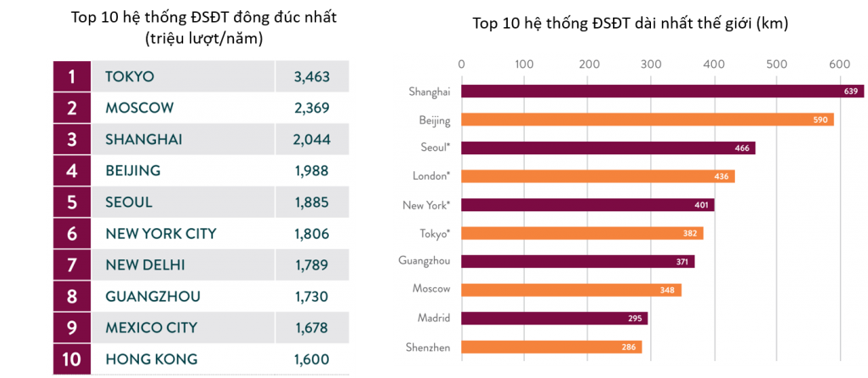Click the NEW YORK CITY table row label

[161, 233]
